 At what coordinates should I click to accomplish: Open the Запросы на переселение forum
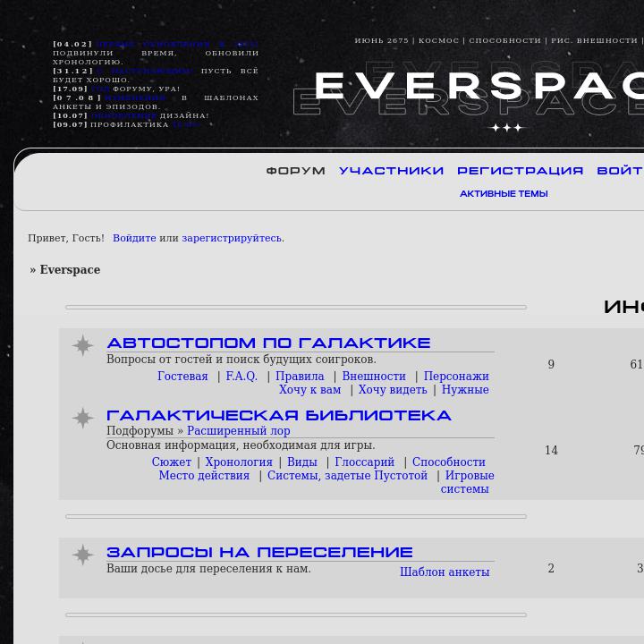tap(259, 552)
